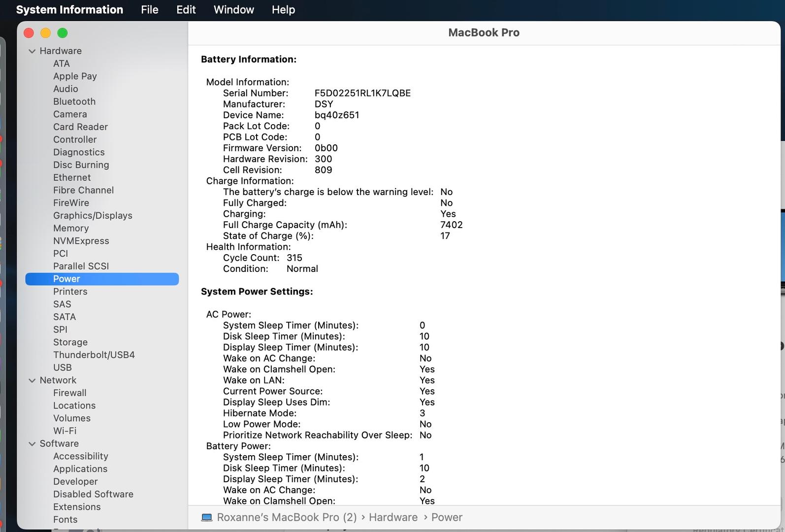Select Wi-Fi under Network
The height and width of the screenshot is (532, 785).
coord(65,431)
